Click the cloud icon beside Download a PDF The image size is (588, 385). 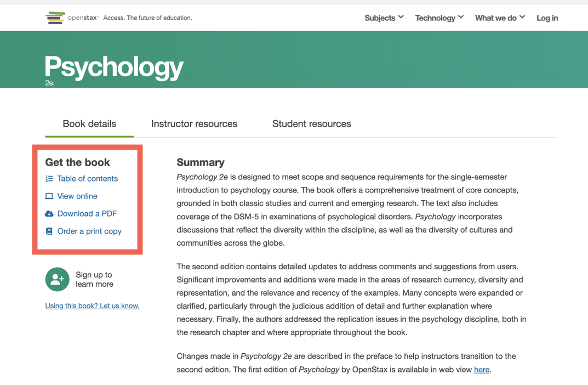pos(50,213)
